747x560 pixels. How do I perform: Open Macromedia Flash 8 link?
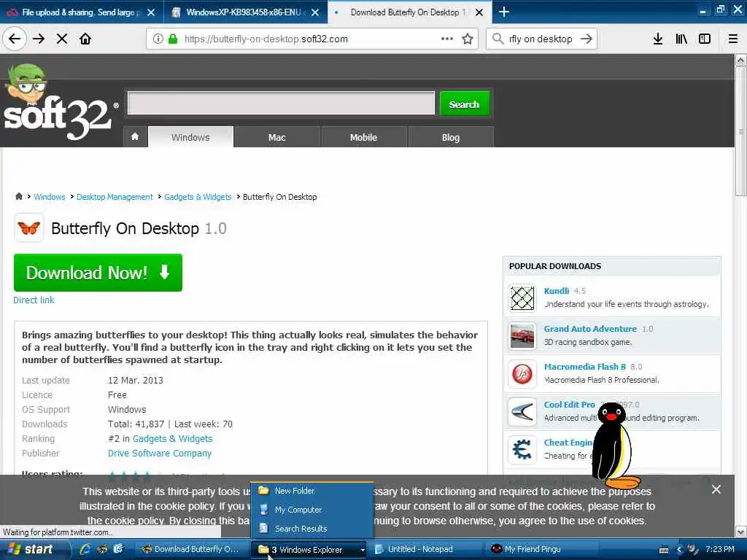584,367
